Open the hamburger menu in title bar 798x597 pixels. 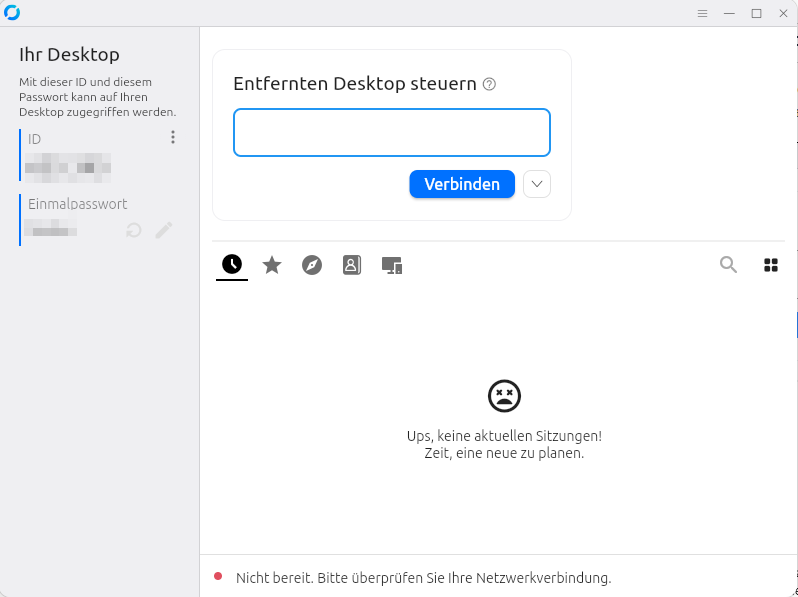click(703, 13)
